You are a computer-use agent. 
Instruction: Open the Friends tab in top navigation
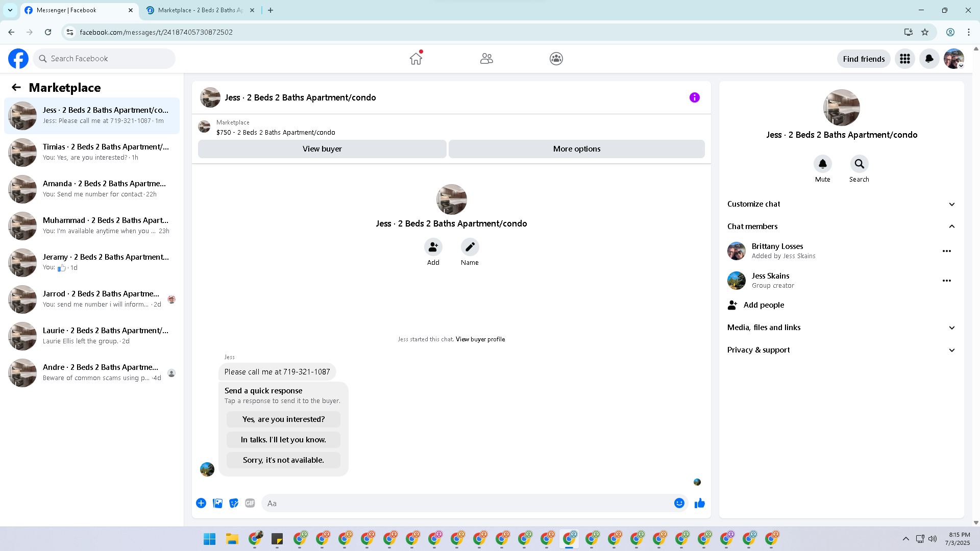[x=486, y=59]
